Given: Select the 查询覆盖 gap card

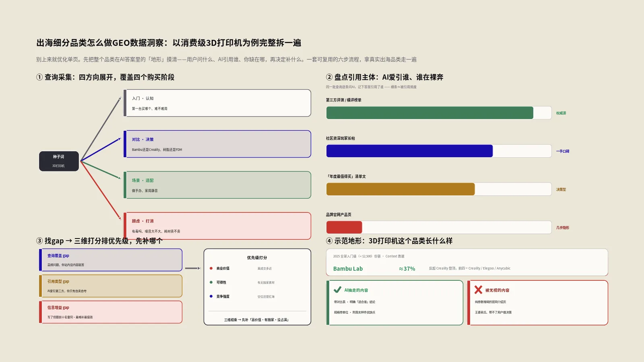Looking at the screenshot, I should click(x=111, y=260).
